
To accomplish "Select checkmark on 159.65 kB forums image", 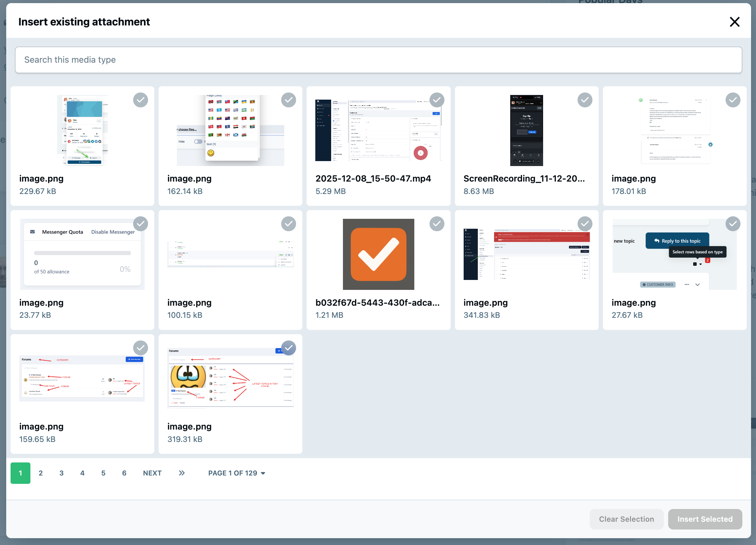I will [x=140, y=348].
